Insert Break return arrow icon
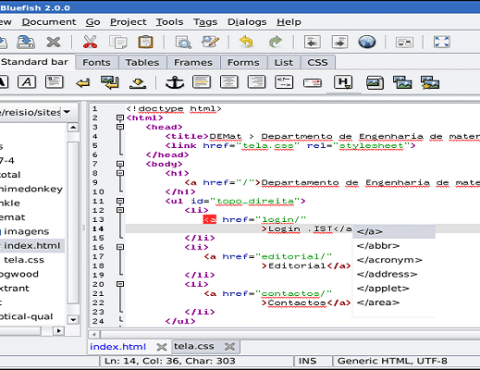 click(x=83, y=83)
